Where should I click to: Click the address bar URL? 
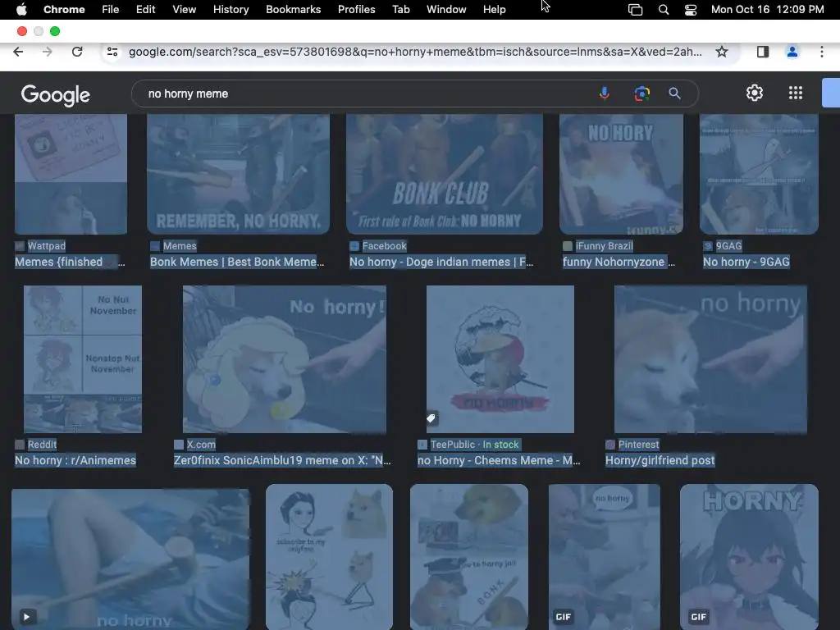[x=414, y=52]
